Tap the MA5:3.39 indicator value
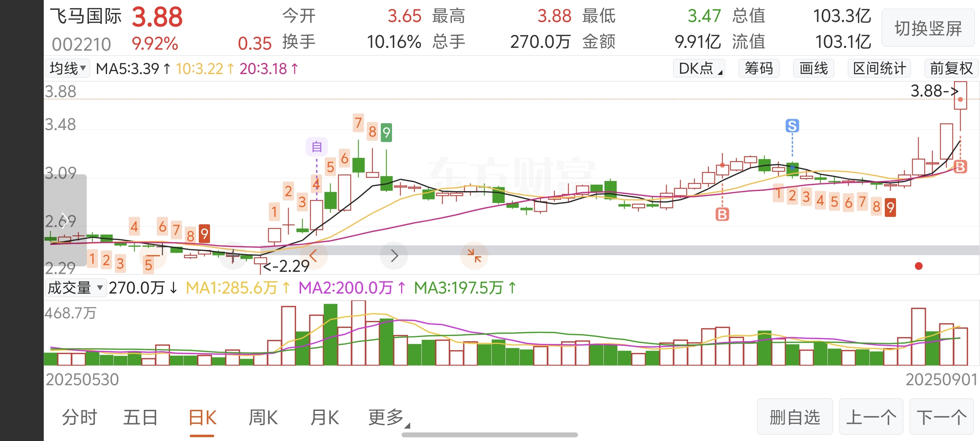980x441 pixels. [134, 69]
